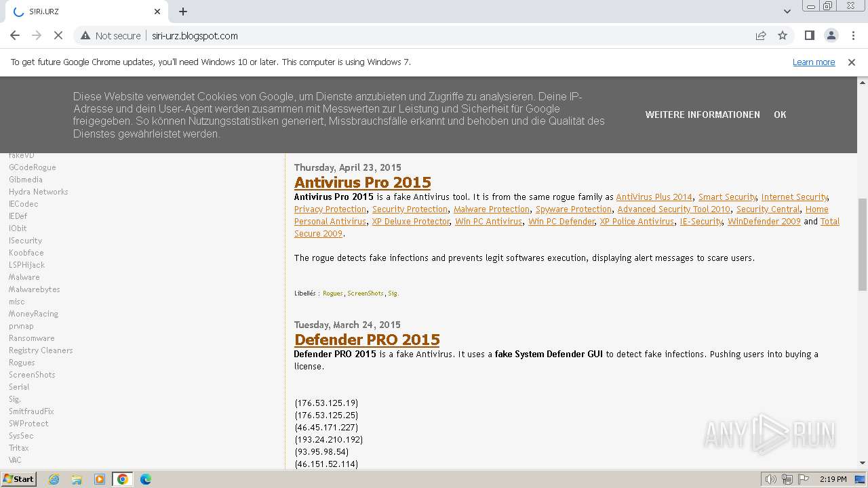The image size is (868, 488).
Task: Open the Chrome profile avatar
Action: [x=831, y=35]
